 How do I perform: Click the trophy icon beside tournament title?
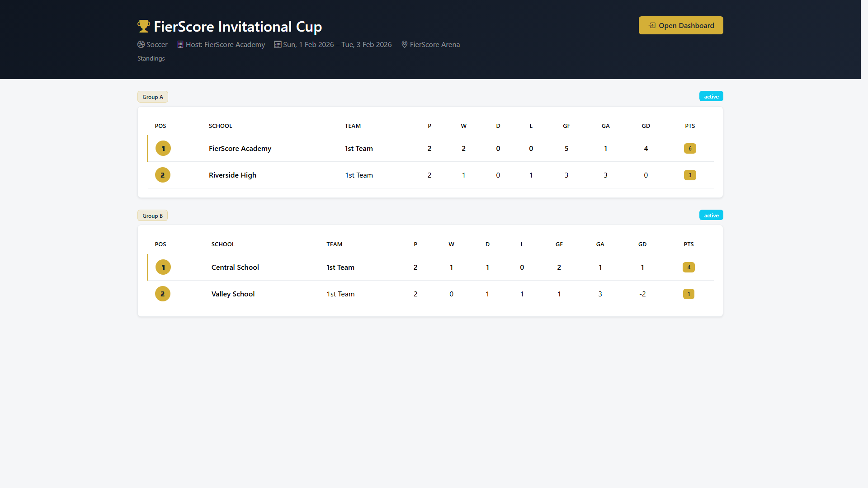(143, 26)
